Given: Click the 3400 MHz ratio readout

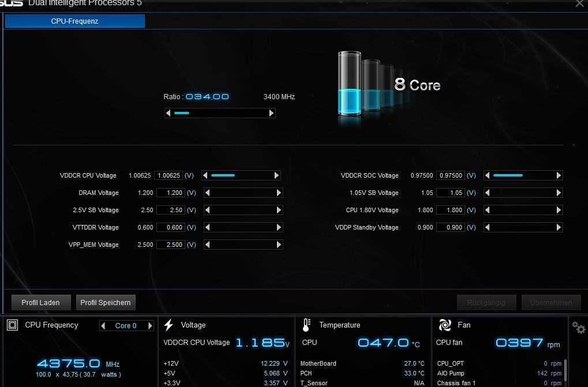Looking at the screenshot, I should 279,97.
